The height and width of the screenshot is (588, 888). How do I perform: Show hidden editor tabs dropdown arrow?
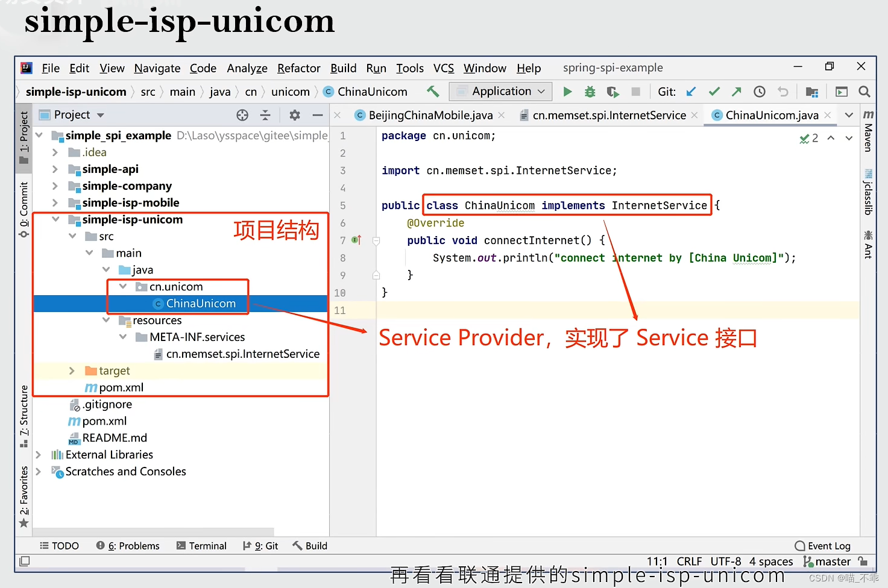click(x=849, y=115)
